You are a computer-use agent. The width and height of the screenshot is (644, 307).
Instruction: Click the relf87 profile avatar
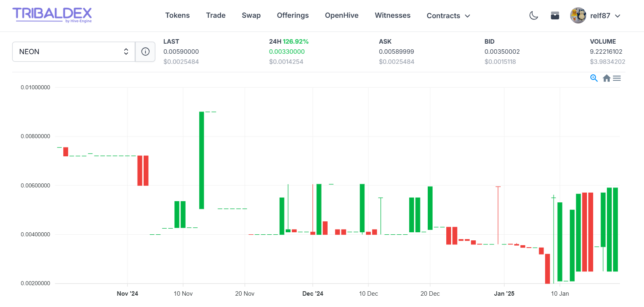pyautogui.click(x=578, y=16)
